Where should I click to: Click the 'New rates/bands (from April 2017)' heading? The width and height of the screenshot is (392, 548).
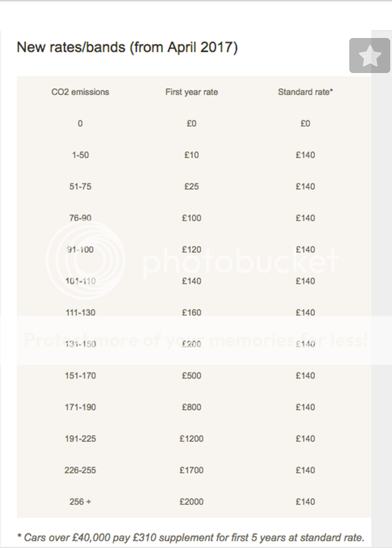point(127,47)
